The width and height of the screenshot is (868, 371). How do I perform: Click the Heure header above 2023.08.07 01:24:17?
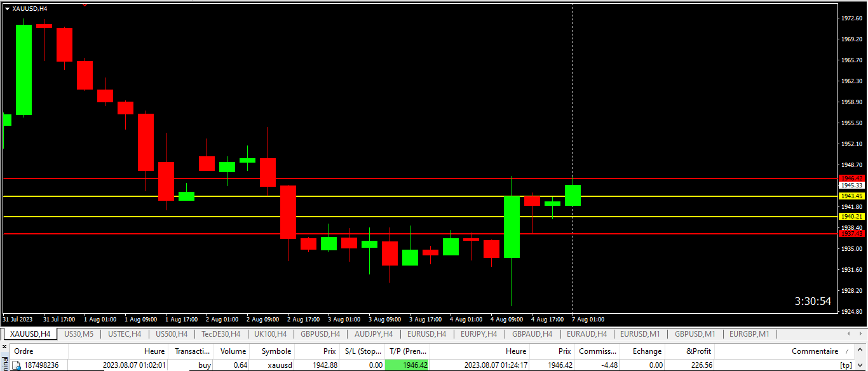click(x=480, y=351)
